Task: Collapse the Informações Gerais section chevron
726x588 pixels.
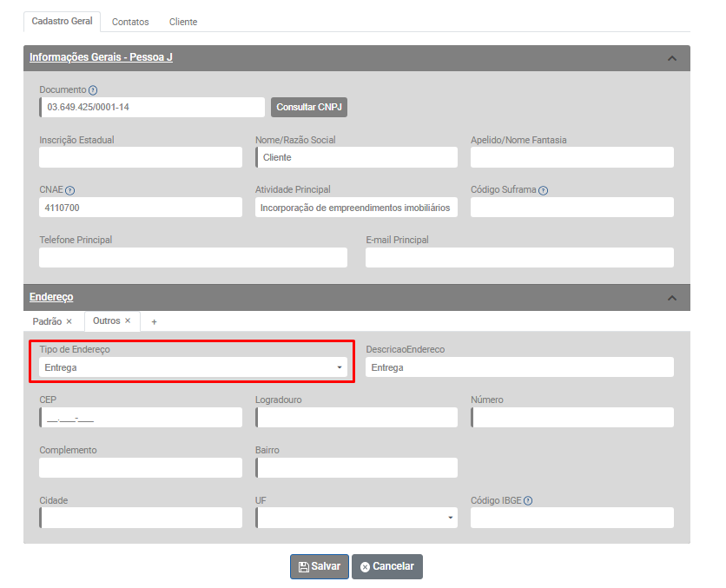Action: coord(671,58)
